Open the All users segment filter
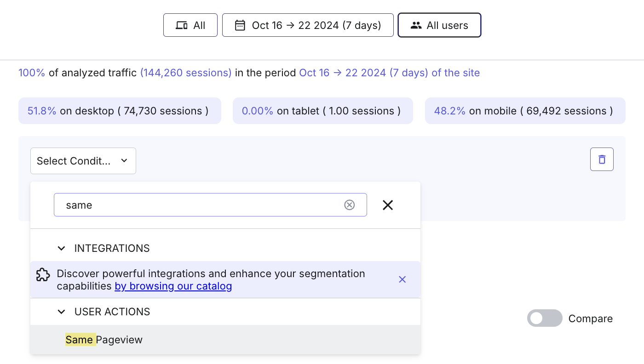 point(439,25)
